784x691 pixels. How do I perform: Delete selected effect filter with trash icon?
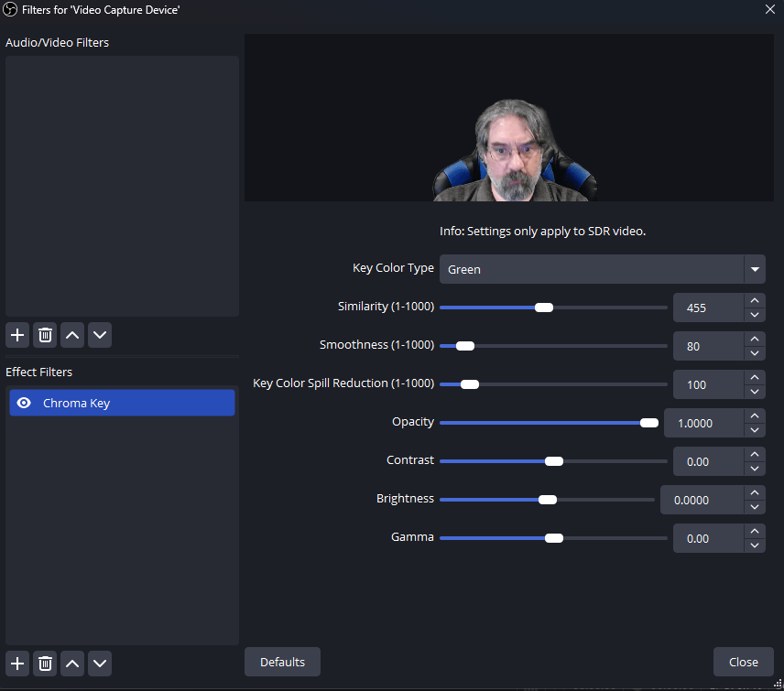[x=45, y=663]
